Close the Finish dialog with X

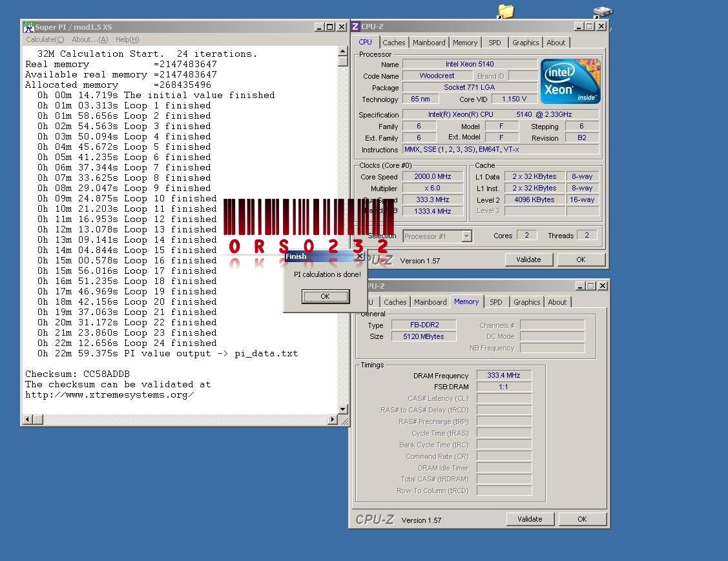click(x=359, y=256)
